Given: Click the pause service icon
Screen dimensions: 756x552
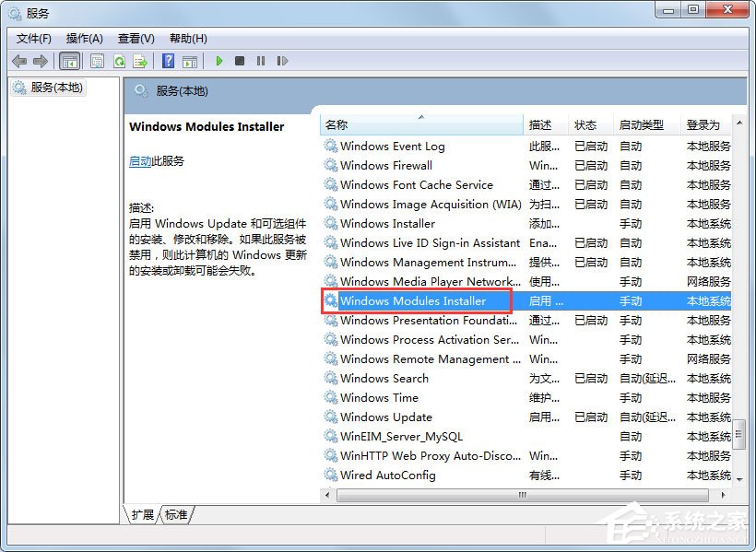Looking at the screenshot, I should click(x=261, y=61).
